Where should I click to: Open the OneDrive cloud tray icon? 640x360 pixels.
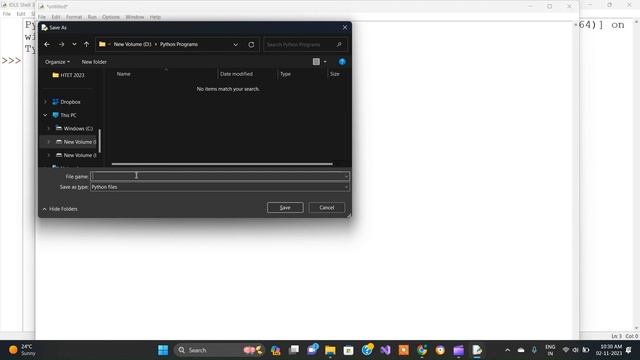tap(521, 350)
